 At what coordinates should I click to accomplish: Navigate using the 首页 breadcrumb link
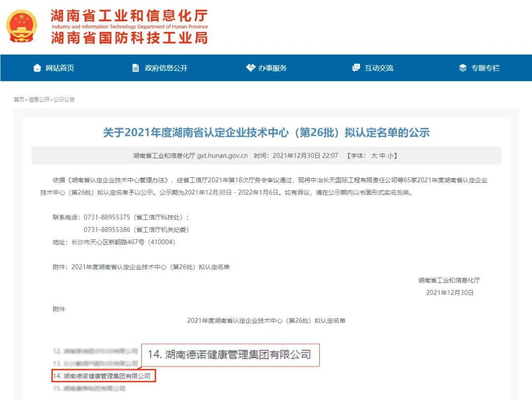[x=19, y=99]
